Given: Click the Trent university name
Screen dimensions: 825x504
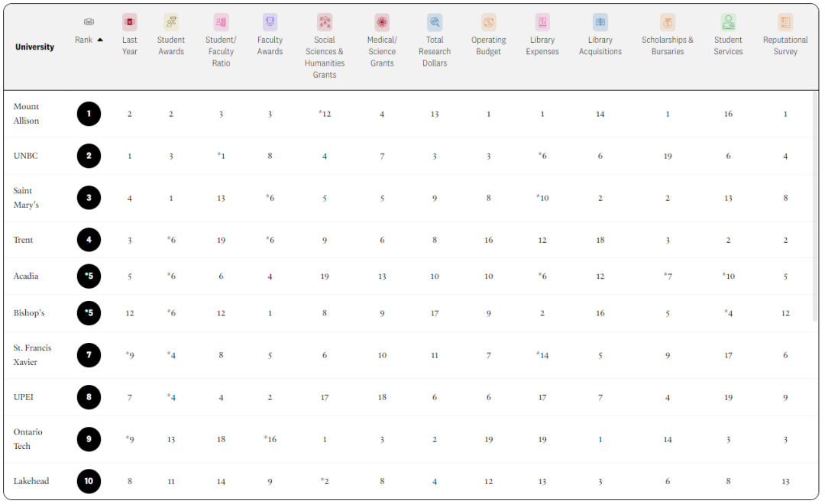Looking at the screenshot, I should point(23,240).
